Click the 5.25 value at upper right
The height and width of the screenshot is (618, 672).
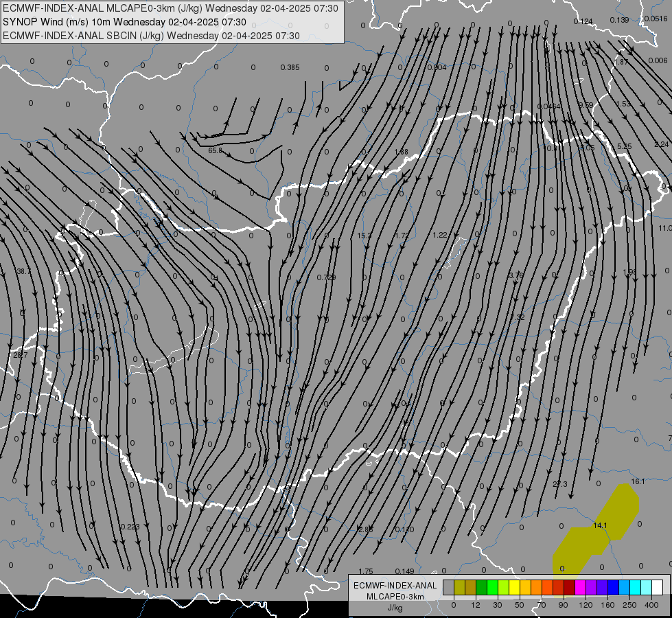(x=624, y=146)
